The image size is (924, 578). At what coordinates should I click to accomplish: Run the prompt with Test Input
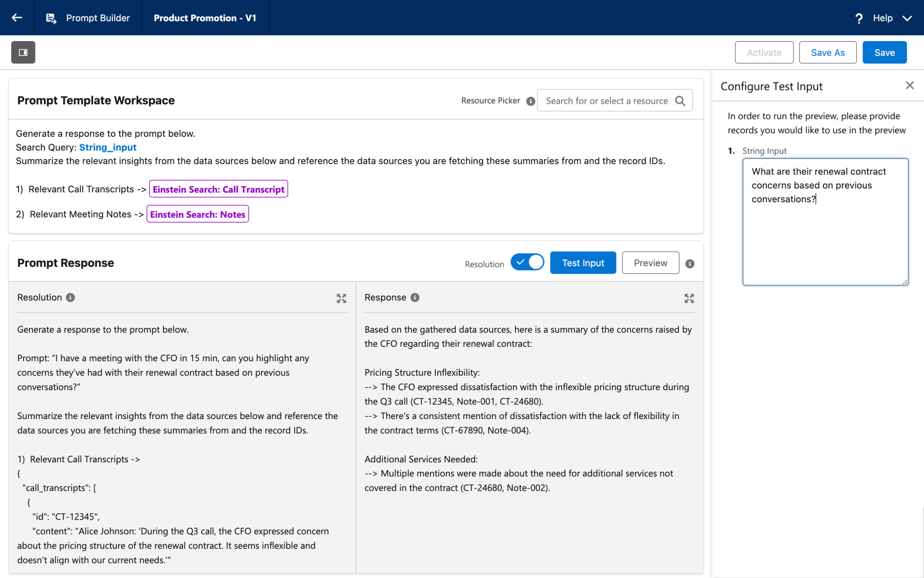click(582, 262)
